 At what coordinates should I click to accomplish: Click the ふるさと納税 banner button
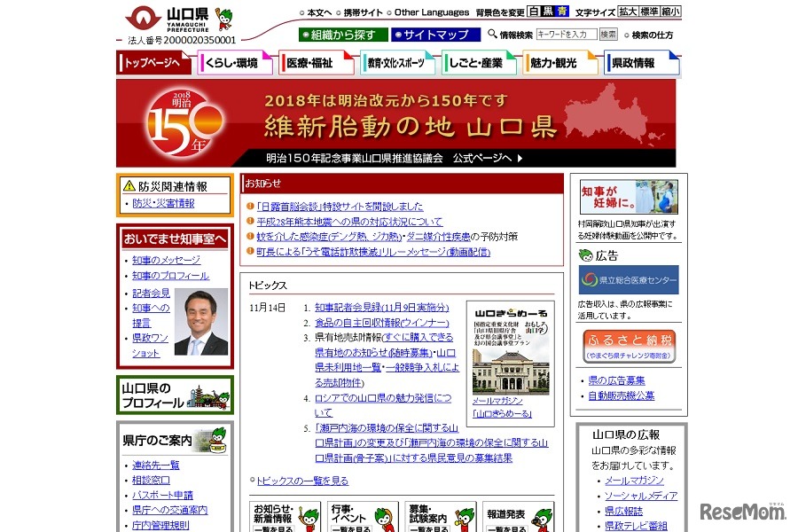(x=629, y=346)
